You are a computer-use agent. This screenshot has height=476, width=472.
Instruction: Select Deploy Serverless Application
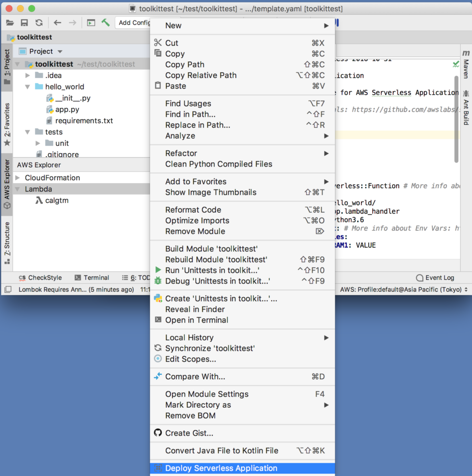242,468
